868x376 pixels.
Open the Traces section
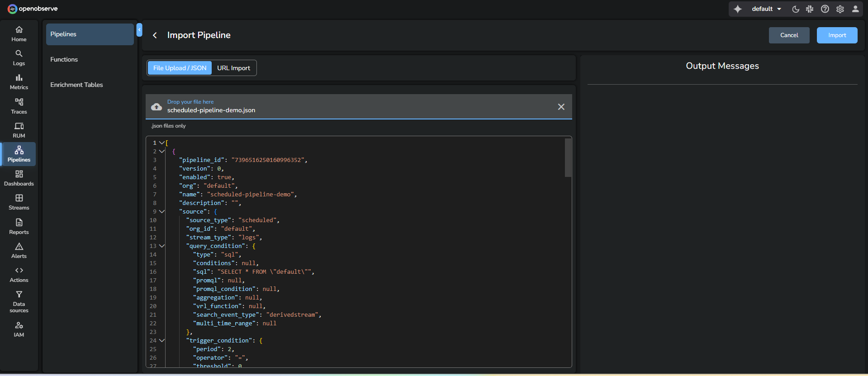(x=19, y=106)
